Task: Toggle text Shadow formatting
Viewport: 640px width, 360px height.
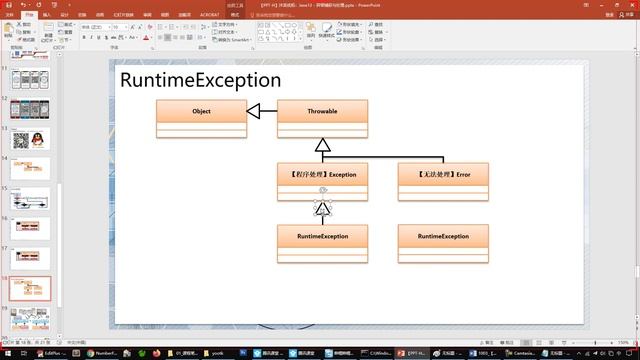Action: pyautogui.click(x=106, y=38)
